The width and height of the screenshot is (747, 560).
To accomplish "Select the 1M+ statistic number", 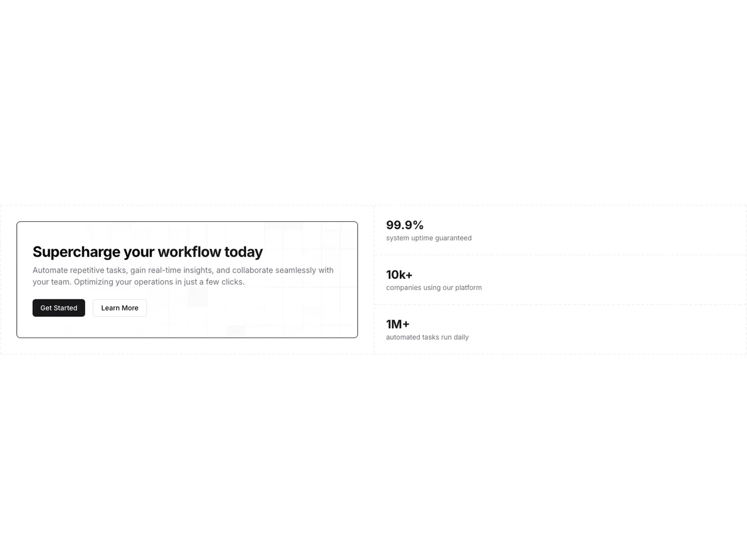I will 398,324.
